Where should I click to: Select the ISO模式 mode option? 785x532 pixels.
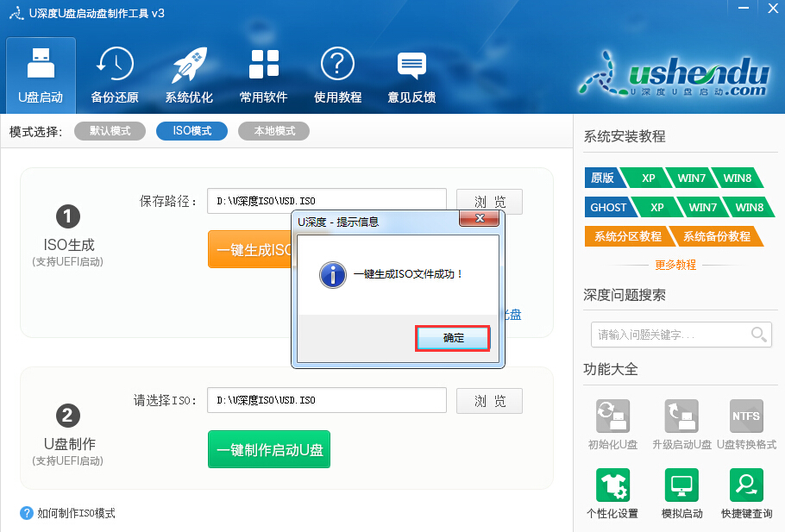coord(192,131)
